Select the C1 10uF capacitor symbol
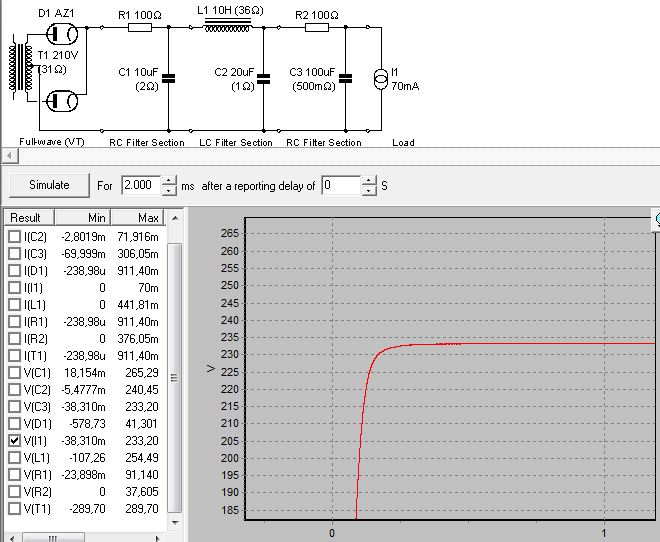660x542 pixels. click(x=168, y=78)
